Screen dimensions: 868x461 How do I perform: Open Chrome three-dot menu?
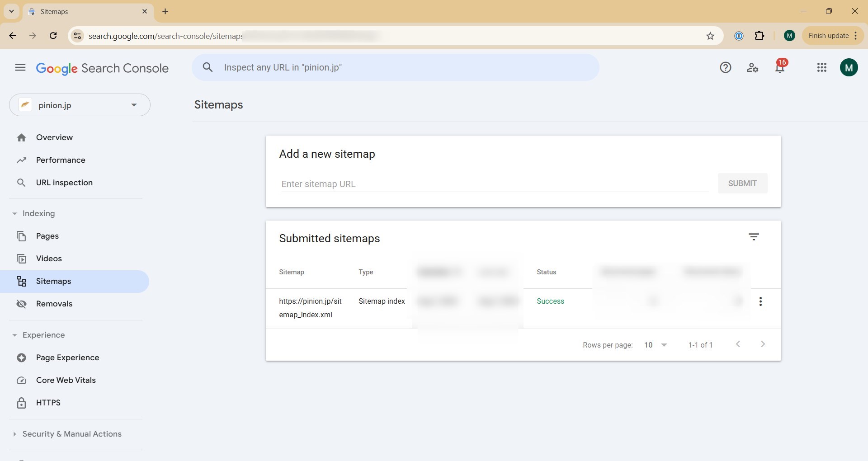point(856,36)
